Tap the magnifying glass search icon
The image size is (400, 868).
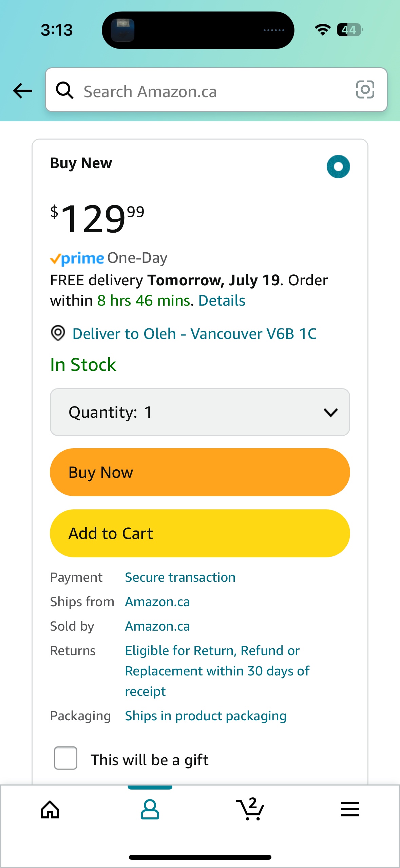click(65, 91)
